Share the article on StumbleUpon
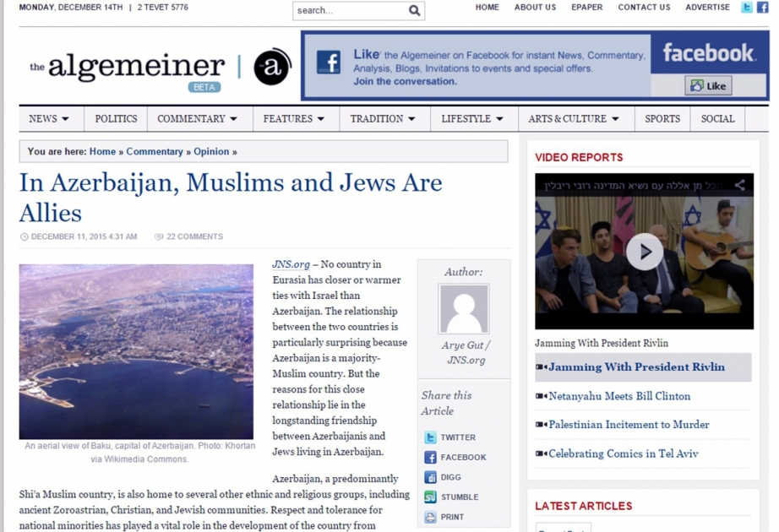779x532 pixels. (430, 497)
